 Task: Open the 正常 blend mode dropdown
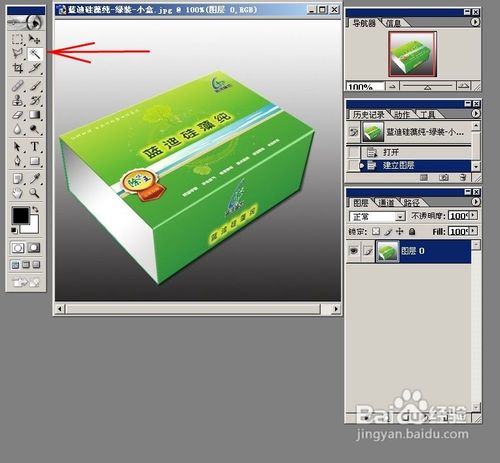[377, 217]
